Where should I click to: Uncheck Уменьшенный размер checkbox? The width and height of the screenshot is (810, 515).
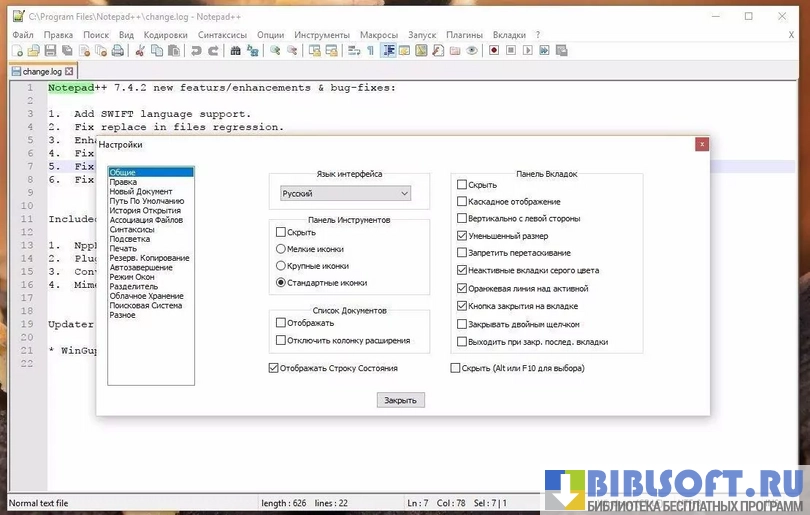click(x=462, y=236)
